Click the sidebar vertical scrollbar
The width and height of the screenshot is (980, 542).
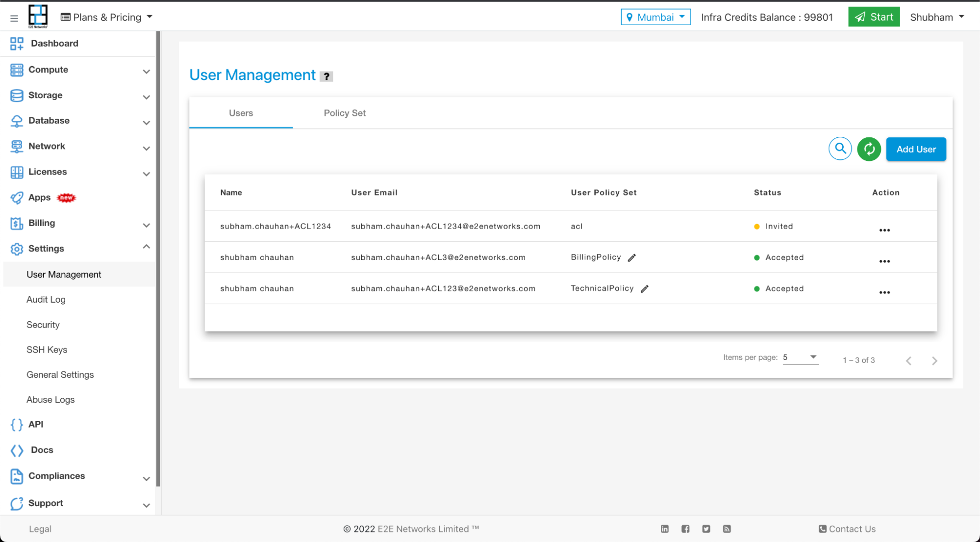158,259
